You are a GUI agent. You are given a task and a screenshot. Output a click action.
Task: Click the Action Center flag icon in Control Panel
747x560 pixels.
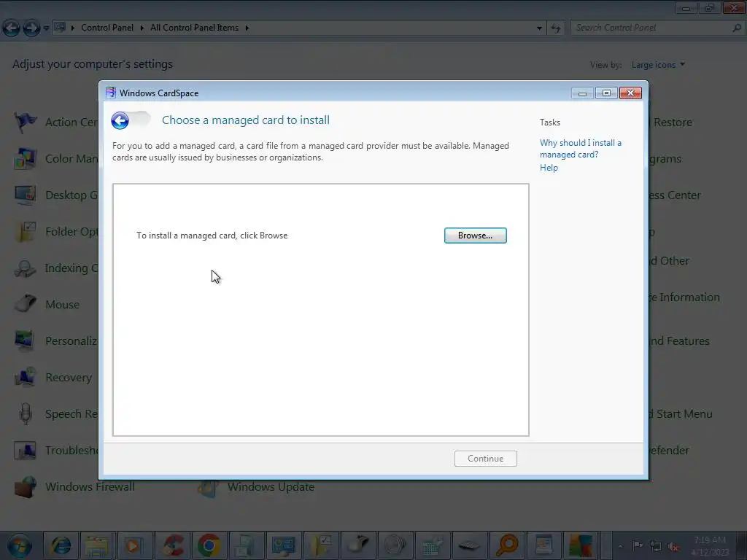tap(25, 122)
